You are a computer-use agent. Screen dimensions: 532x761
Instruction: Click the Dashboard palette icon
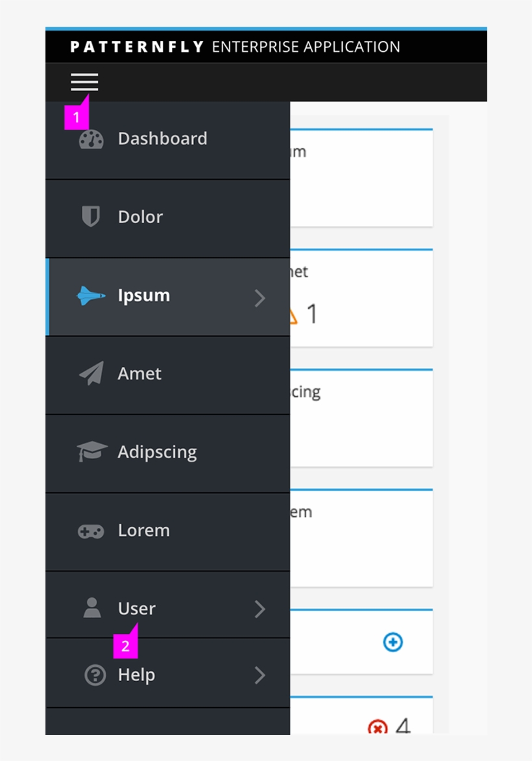click(x=91, y=138)
